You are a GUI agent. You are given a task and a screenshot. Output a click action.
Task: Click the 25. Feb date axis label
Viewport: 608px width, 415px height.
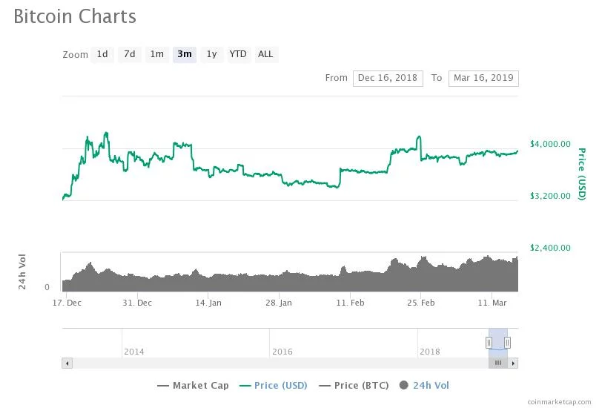[421, 303]
